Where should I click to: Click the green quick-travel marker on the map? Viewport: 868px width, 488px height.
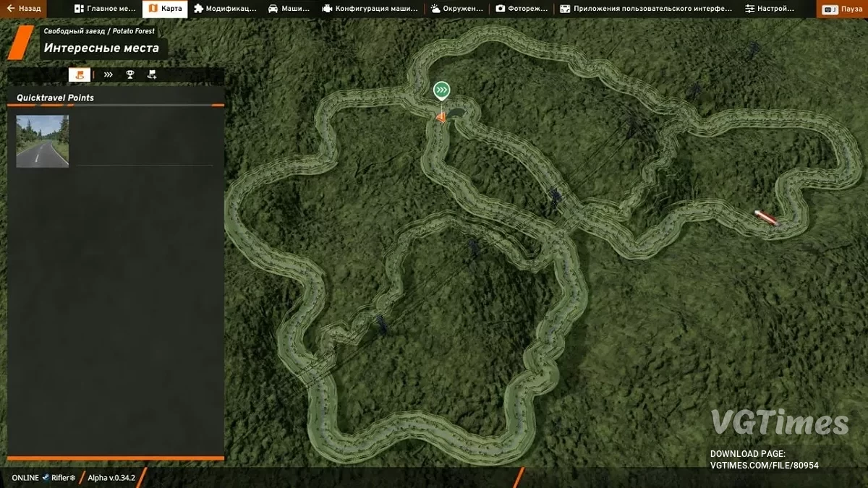441,90
